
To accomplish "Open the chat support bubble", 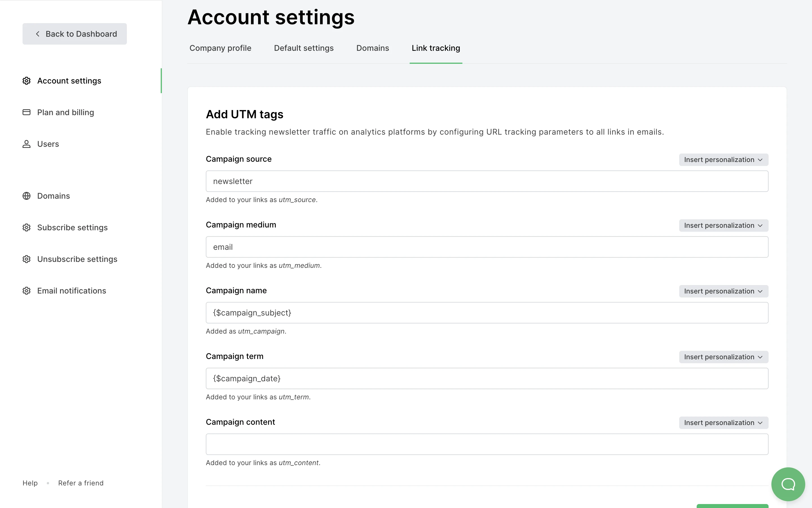I will point(788,484).
